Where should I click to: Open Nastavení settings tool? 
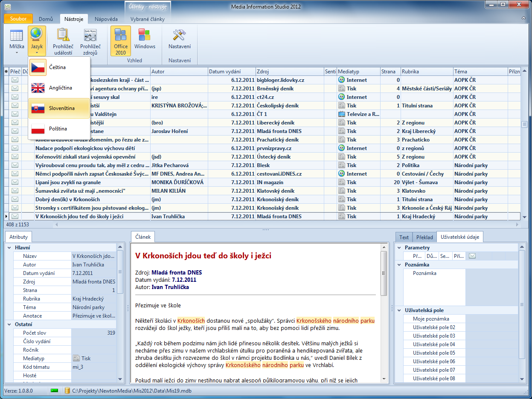(x=180, y=41)
